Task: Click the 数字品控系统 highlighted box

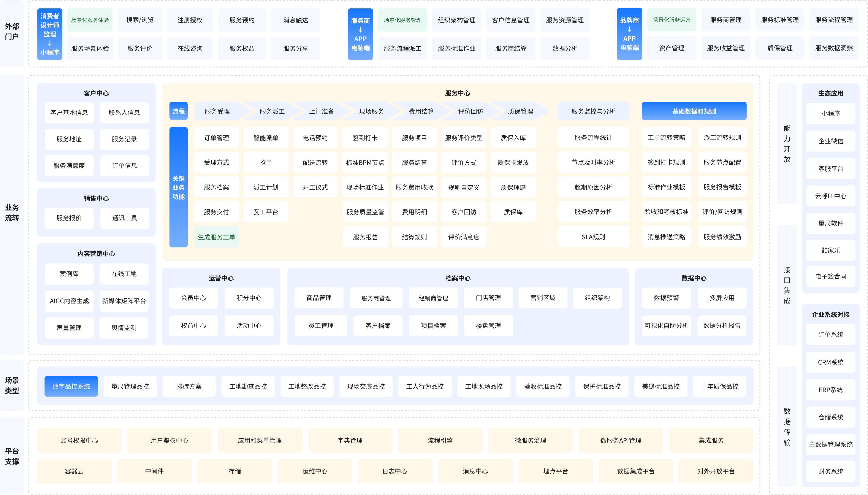Action: click(x=71, y=386)
